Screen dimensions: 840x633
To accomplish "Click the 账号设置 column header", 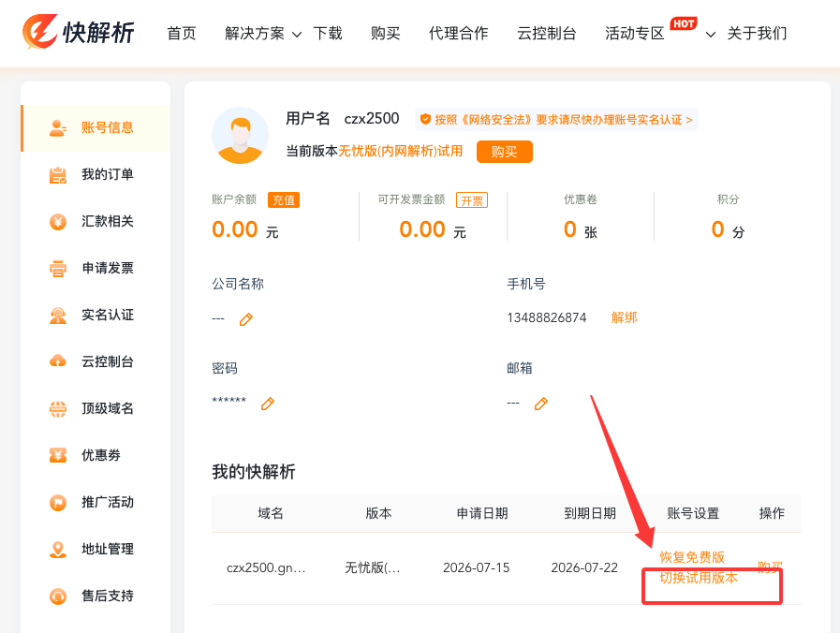I will pyautogui.click(x=693, y=513).
